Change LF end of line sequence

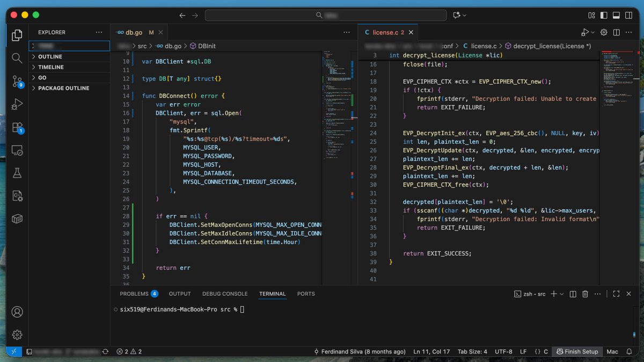click(x=523, y=352)
